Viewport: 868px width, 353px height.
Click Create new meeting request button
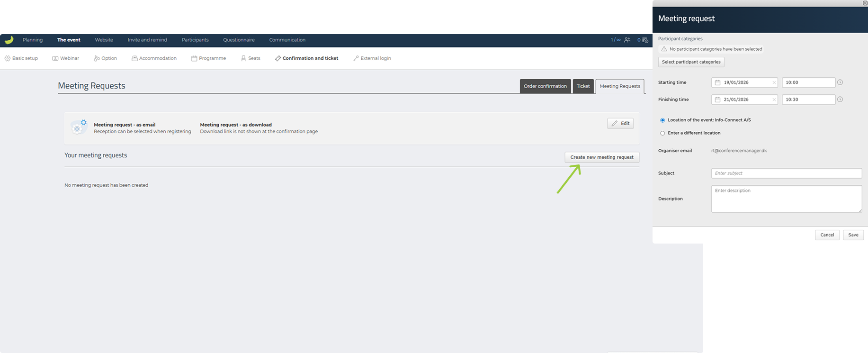pyautogui.click(x=601, y=157)
